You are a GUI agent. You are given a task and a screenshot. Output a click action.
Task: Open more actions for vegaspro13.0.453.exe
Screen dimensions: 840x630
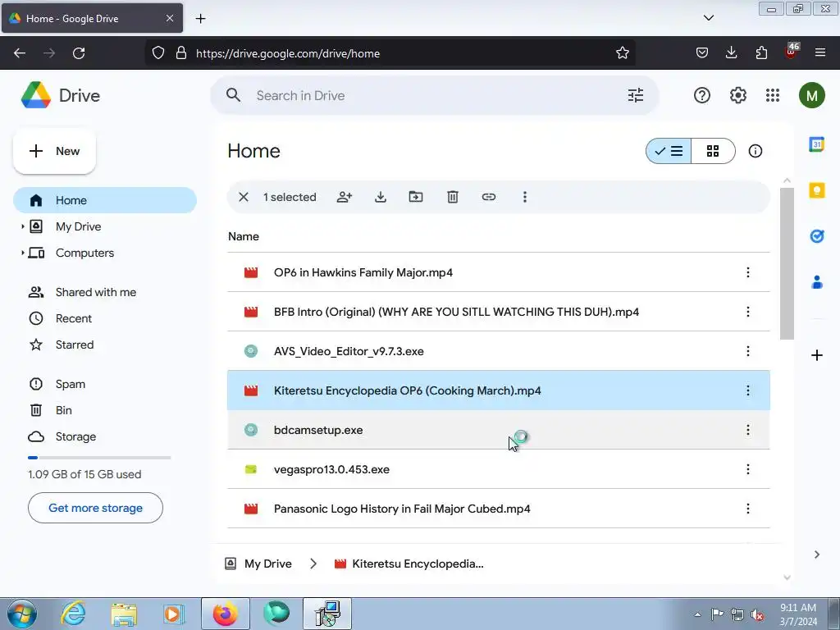[x=748, y=469]
